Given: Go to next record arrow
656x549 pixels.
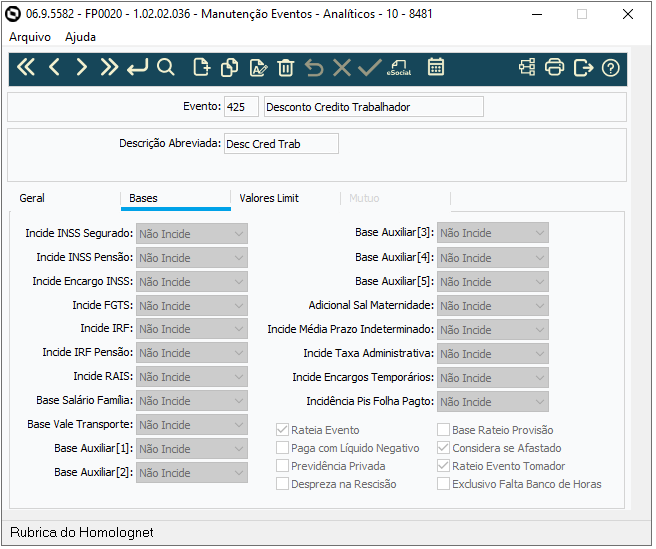Looking at the screenshot, I should point(82,67).
